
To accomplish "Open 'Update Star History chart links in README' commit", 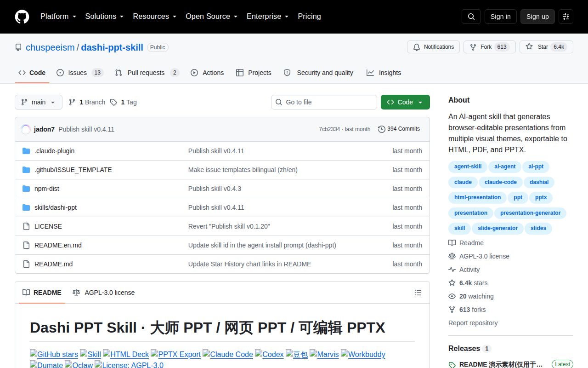I will 249,264.
